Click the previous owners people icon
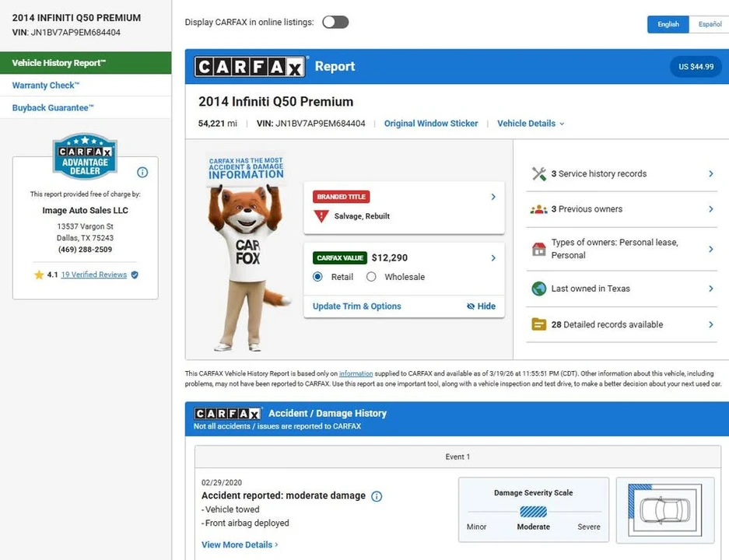This screenshot has height=560, width=729. pos(539,209)
